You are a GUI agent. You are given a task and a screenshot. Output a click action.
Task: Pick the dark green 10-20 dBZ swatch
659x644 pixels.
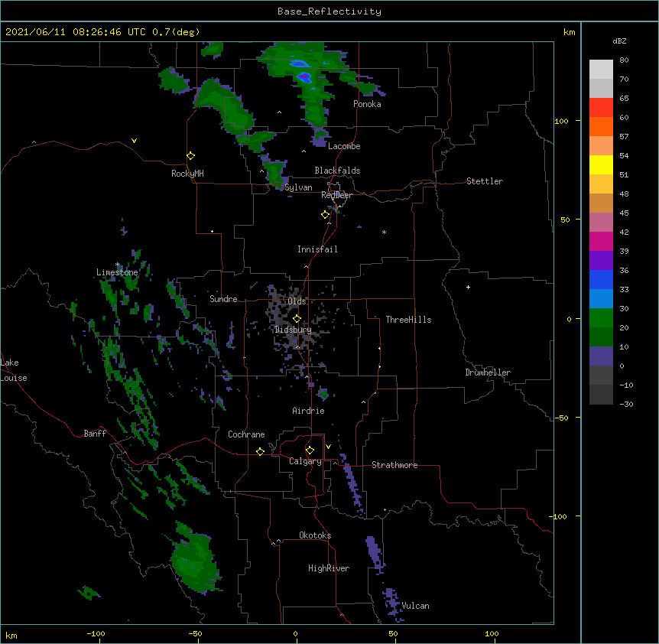click(601, 337)
